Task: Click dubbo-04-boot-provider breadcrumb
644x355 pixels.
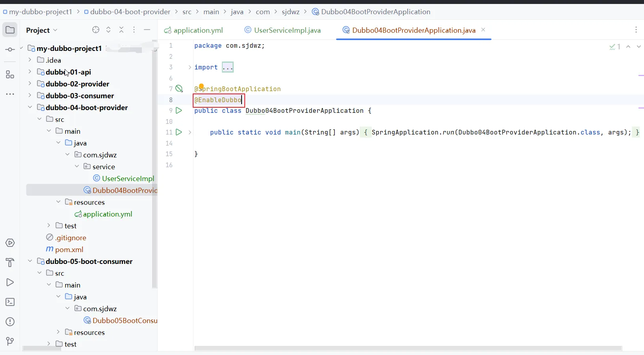Action: click(x=127, y=12)
